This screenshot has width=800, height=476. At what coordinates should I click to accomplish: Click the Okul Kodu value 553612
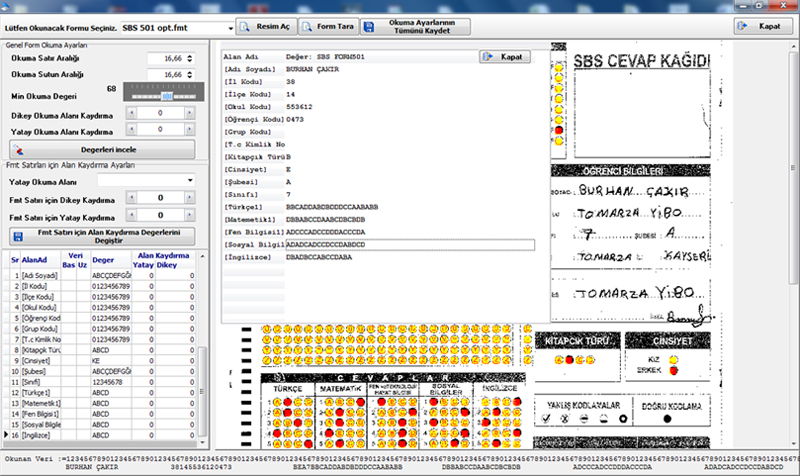tap(299, 107)
